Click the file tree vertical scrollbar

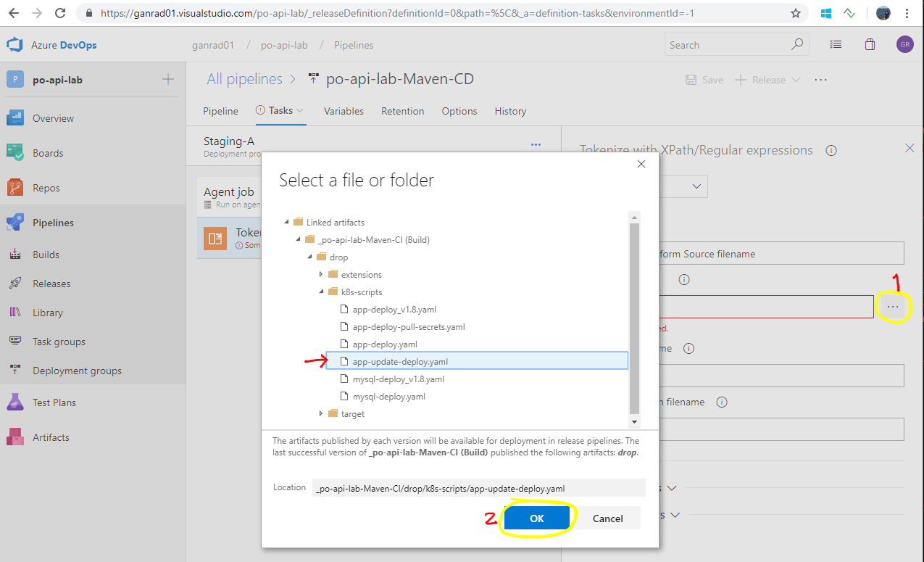[x=634, y=318]
